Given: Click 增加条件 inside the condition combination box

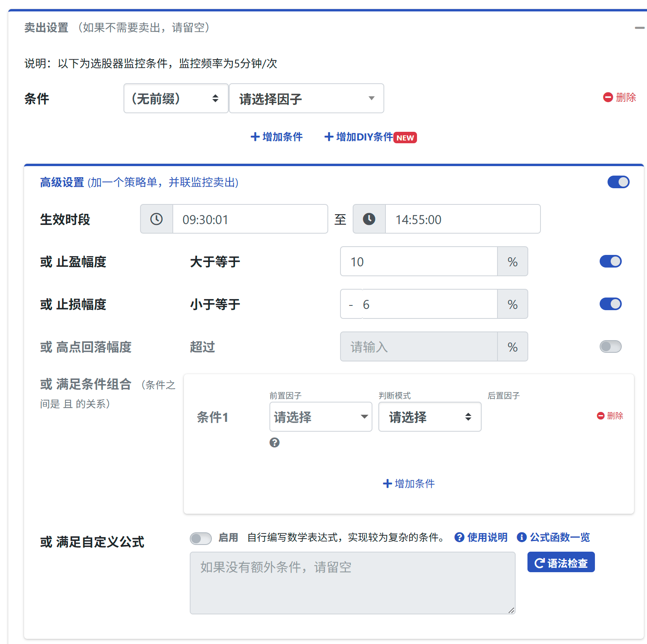Looking at the screenshot, I should point(409,483).
